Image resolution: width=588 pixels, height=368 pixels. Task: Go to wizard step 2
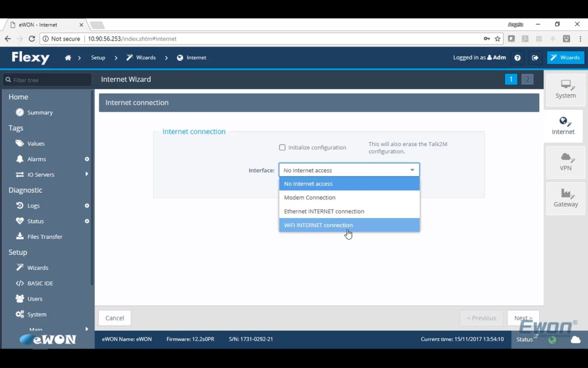tap(527, 79)
